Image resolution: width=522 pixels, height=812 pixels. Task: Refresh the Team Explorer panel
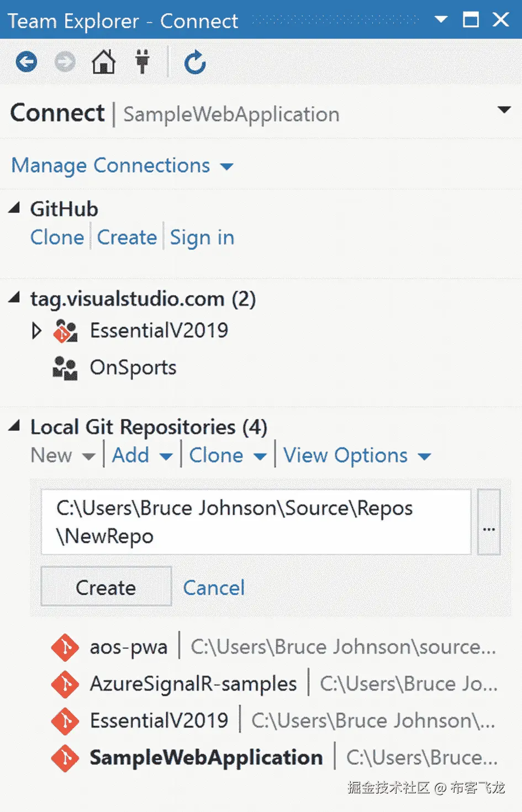194,62
